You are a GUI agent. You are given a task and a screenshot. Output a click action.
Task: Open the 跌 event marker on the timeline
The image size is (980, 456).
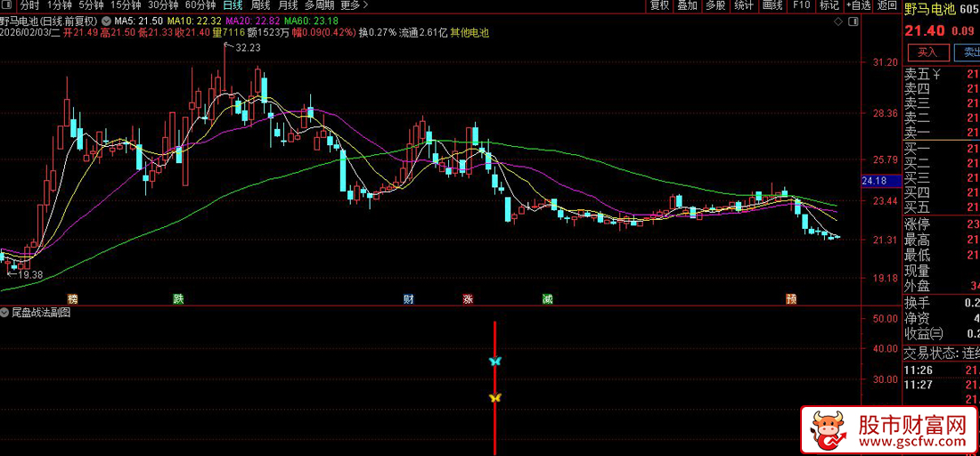coord(178,298)
